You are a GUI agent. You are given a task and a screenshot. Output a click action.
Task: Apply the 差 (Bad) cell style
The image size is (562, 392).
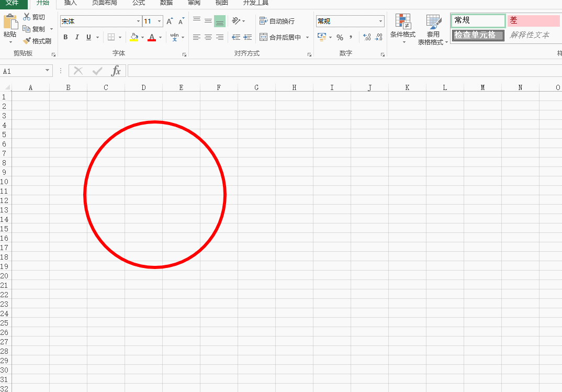[533, 21]
